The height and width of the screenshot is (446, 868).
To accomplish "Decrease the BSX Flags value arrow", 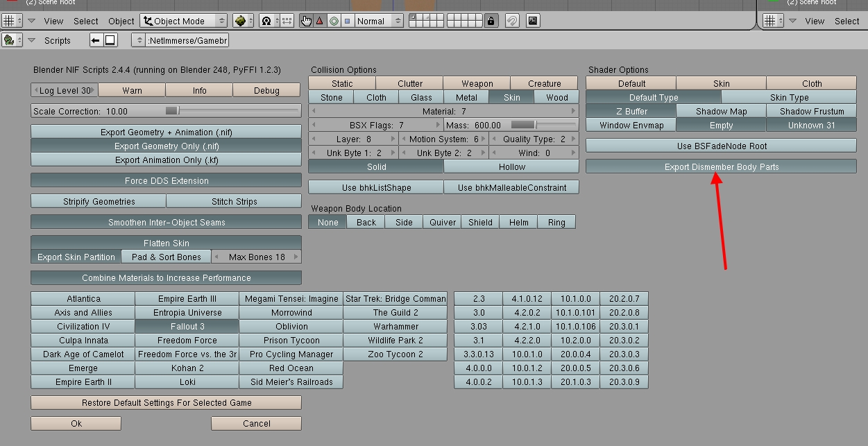I will click(x=314, y=125).
